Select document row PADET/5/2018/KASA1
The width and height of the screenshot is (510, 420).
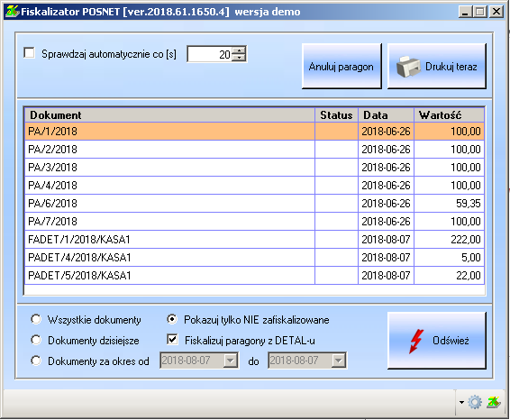click(x=255, y=276)
